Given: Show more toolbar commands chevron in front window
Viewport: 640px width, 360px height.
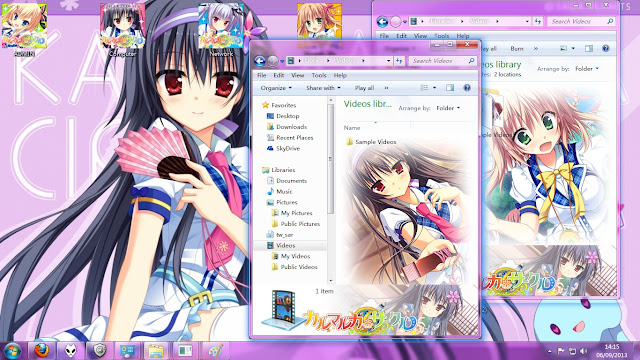Looking at the screenshot, I should click(386, 88).
